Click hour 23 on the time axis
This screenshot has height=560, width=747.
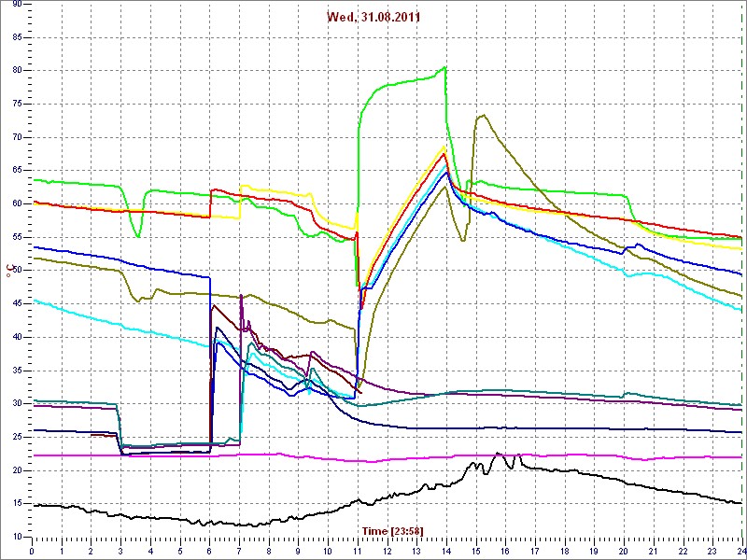tap(712, 552)
